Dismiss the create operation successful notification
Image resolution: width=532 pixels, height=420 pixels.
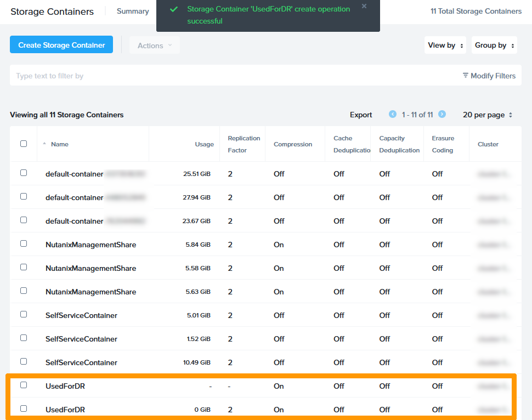tap(364, 7)
